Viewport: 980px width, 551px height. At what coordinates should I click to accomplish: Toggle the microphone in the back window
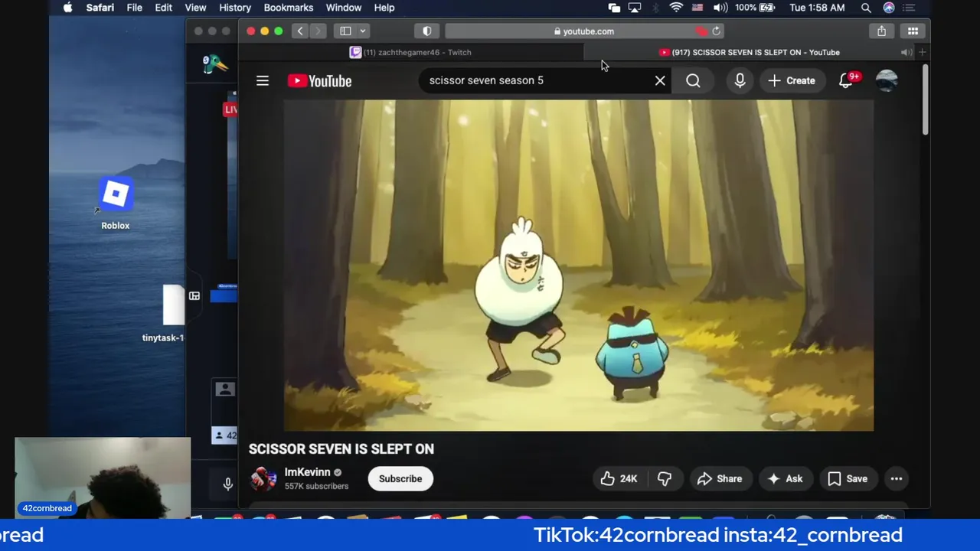(227, 484)
